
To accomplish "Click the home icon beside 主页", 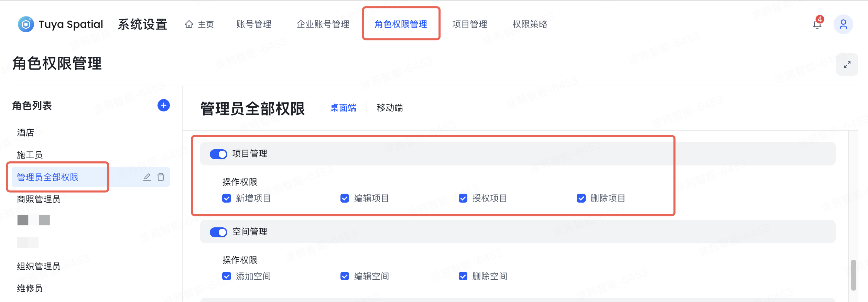I will pyautogui.click(x=189, y=24).
